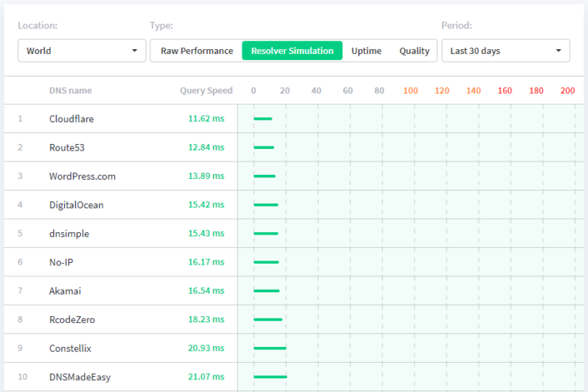This screenshot has height=392, width=588.
Task: Click the Location: label
Action: point(37,25)
